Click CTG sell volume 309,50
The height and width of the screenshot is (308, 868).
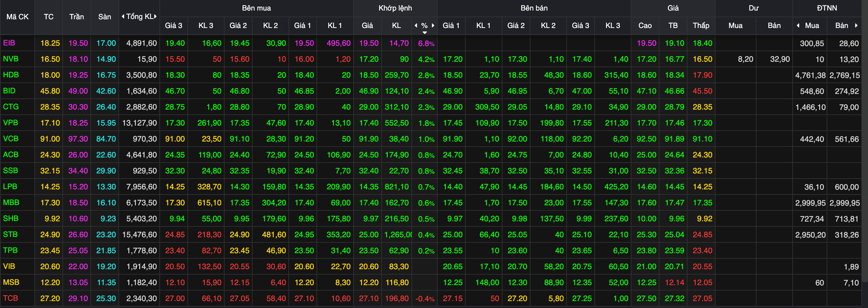(x=487, y=107)
